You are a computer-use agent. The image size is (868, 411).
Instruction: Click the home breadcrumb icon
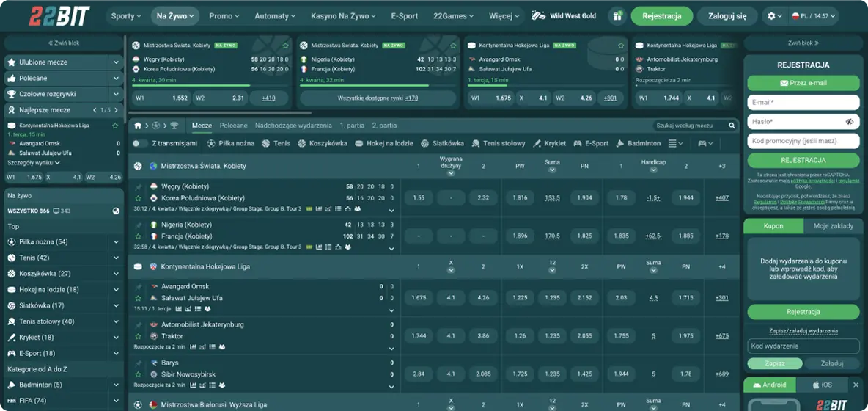coord(138,126)
